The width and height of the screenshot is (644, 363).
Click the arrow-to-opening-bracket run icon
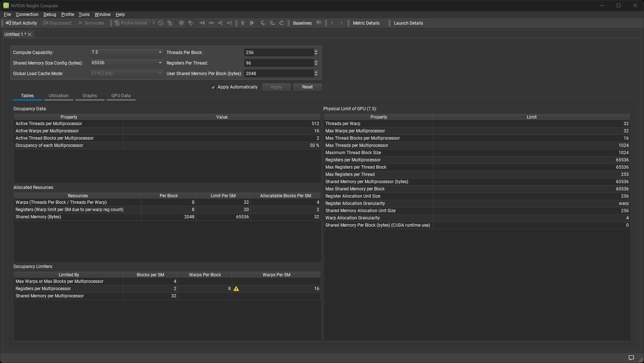point(220,23)
